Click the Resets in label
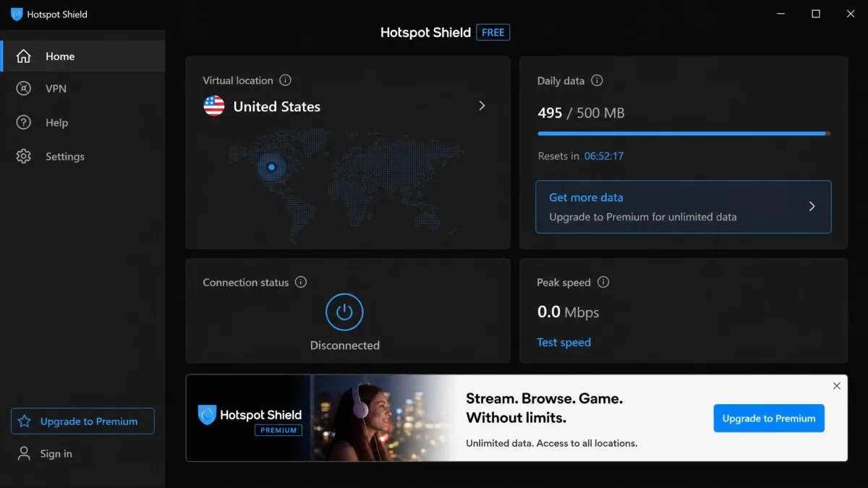 [558, 155]
